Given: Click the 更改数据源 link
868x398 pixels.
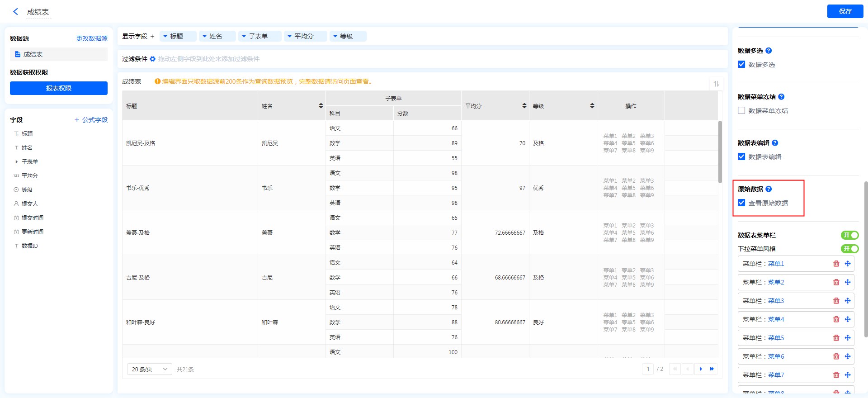Looking at the screenshot, I should point(91,38).
